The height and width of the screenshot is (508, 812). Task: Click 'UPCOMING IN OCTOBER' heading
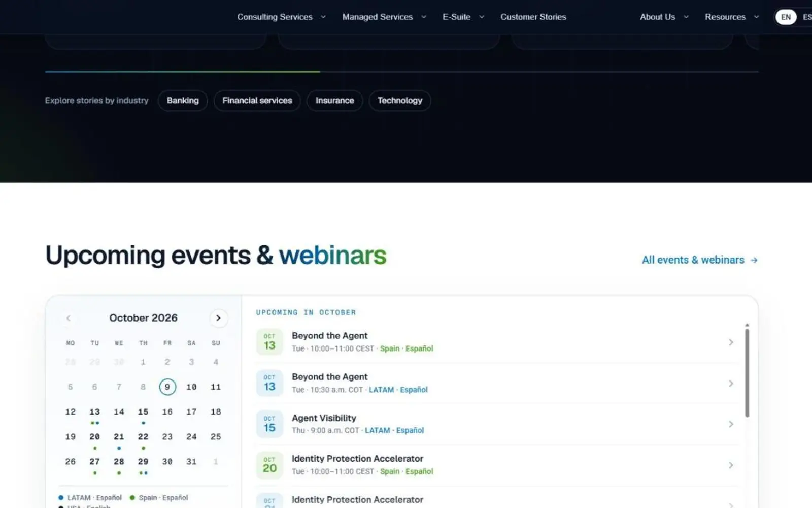tap(306, 312)
